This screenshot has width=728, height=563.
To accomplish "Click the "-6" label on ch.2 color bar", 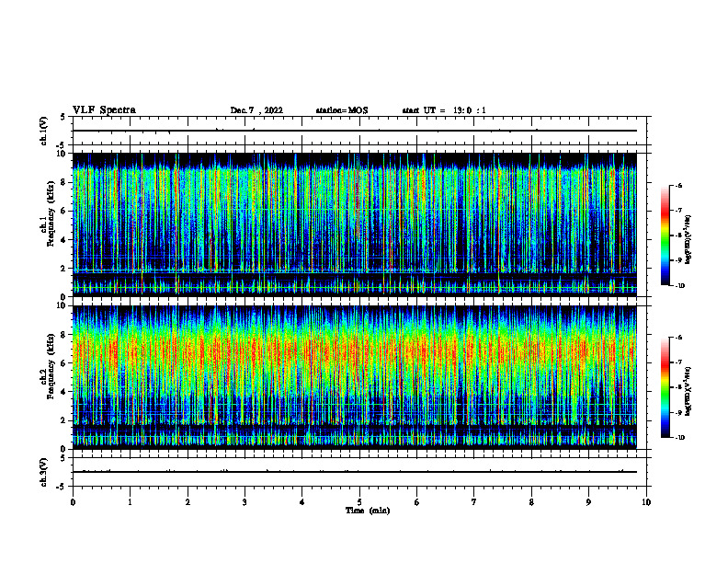I will 678,338.
